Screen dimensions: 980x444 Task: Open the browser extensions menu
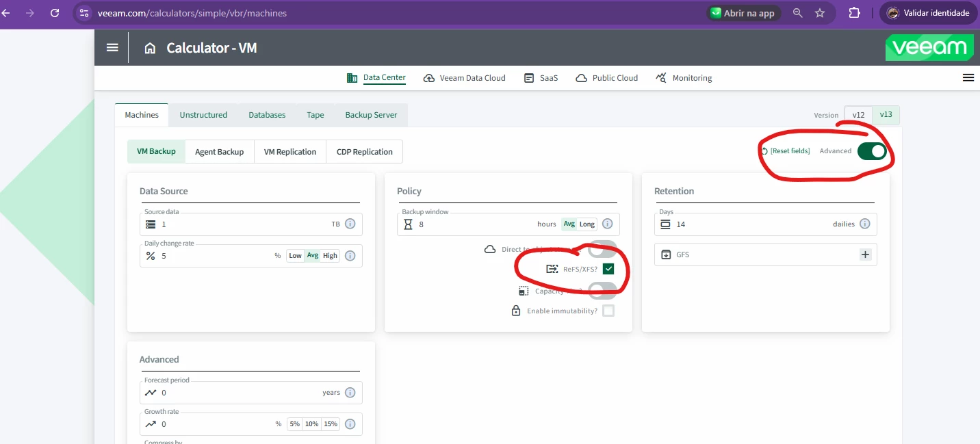[x=854, y=13]
